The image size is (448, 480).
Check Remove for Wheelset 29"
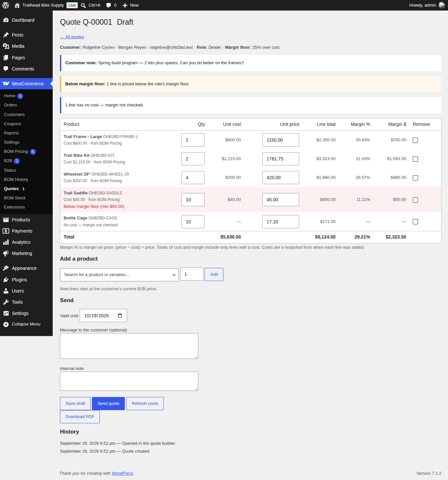pyautogui.click(x=415, y=178)
